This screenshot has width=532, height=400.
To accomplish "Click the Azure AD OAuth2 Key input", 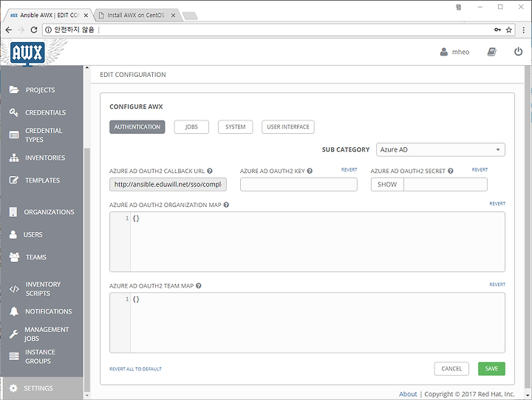I will click(x=299, y=184).
